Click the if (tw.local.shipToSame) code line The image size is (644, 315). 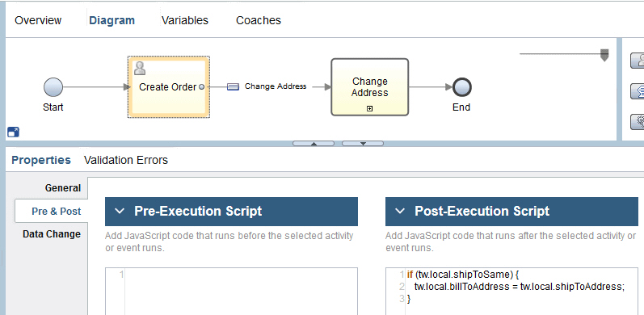pos(463,274)
